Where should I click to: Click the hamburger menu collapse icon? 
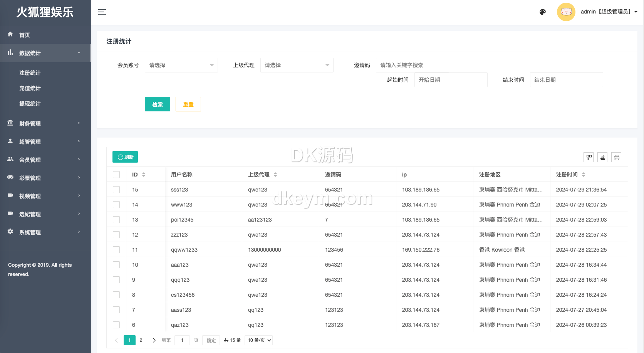click(x=102, y=12)
